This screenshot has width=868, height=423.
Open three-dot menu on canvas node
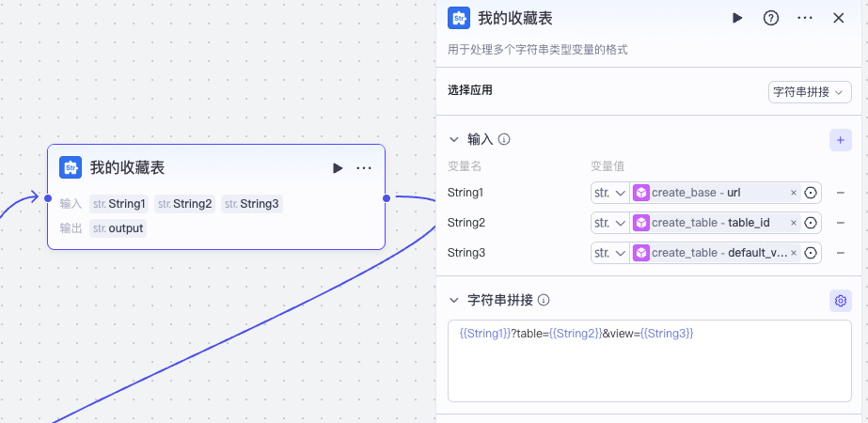tap(364, 168)
